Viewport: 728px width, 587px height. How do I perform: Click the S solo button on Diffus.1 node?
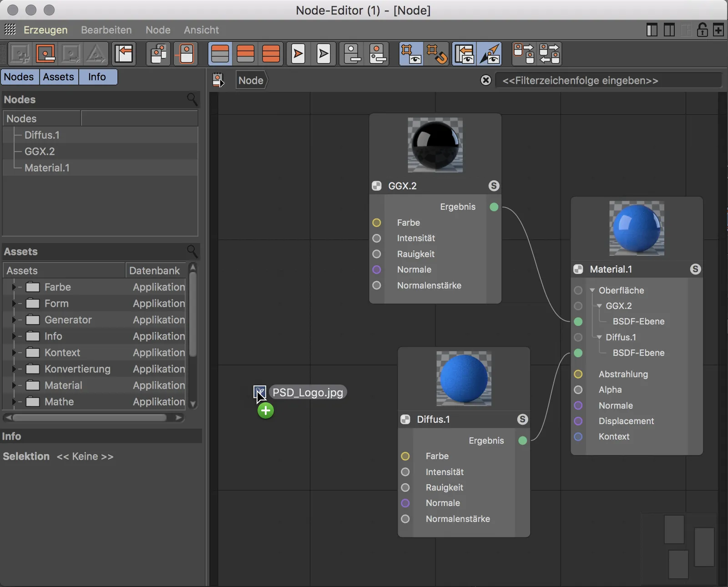[x=522, y=419]
